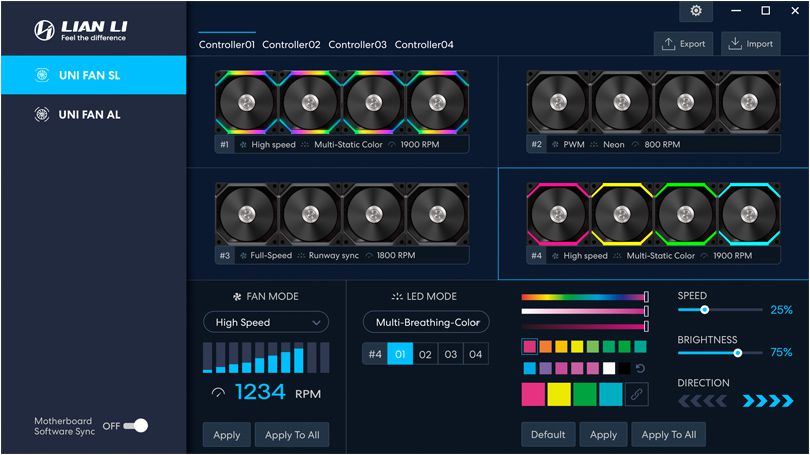Pick the blue preset swatch in second row
The height and width of the screenshot is (455, 810).
pos(529,368)
